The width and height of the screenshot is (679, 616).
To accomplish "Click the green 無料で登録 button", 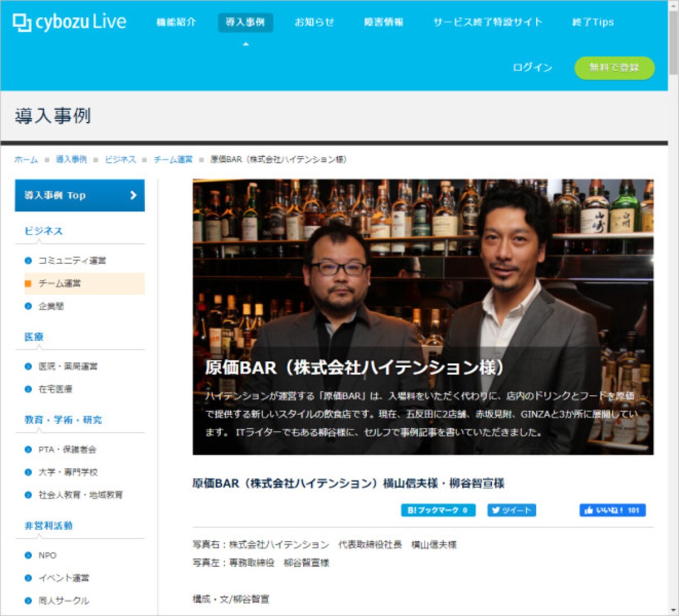I will point(614,67).
